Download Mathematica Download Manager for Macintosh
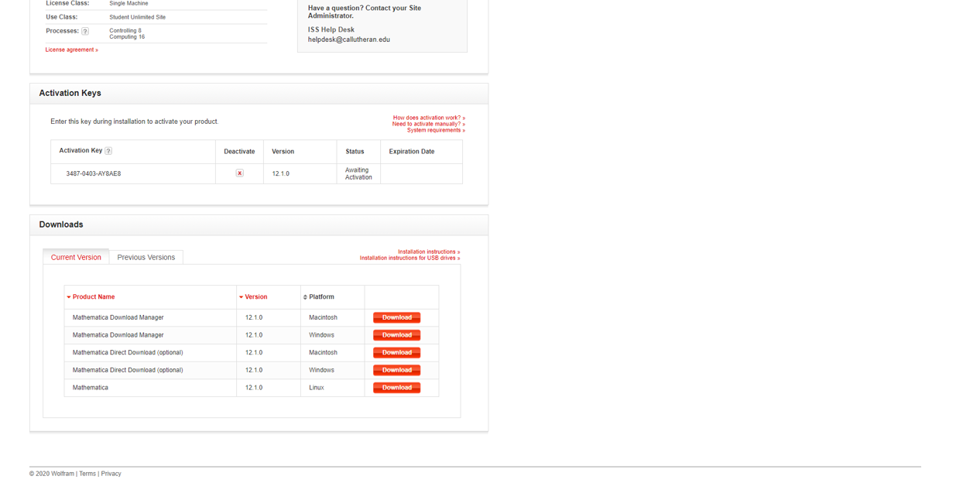This screenshot has width=980, height=483. point(396,318)
